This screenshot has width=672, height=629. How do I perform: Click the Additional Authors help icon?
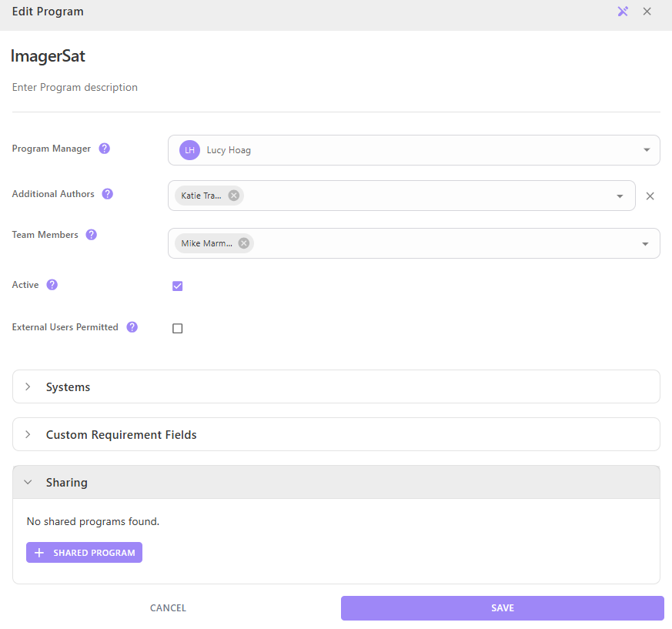click(108, 194)
